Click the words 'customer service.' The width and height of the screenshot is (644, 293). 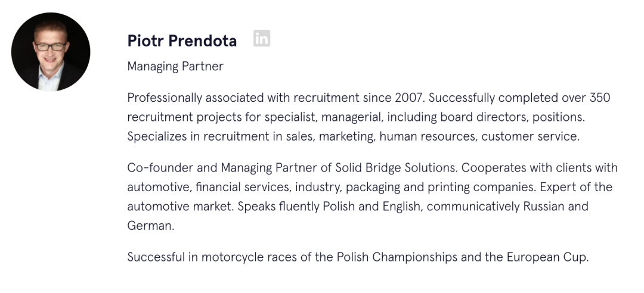[x=530, y=136]
